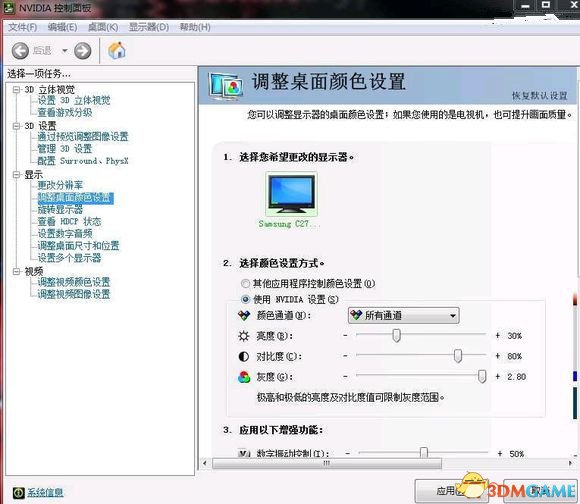
Task: Click the Back arrow navigation icon
Action: tap(20, 51)
